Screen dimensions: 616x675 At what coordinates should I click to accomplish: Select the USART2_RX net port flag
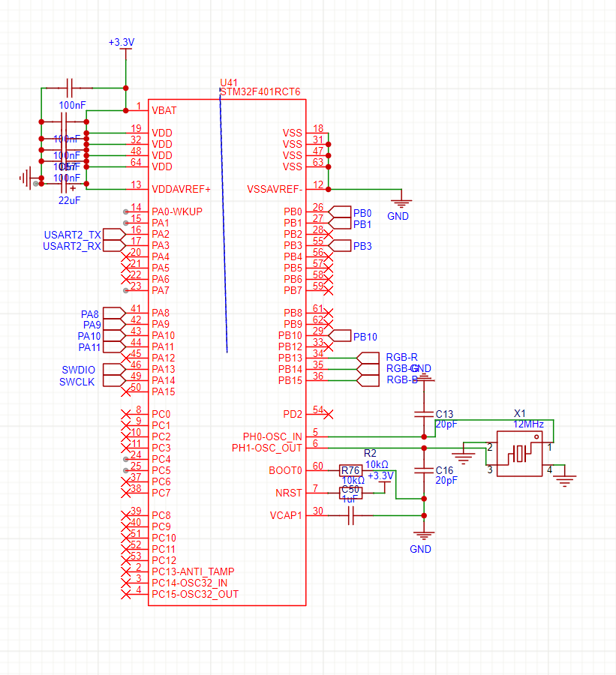click(114, 245)
